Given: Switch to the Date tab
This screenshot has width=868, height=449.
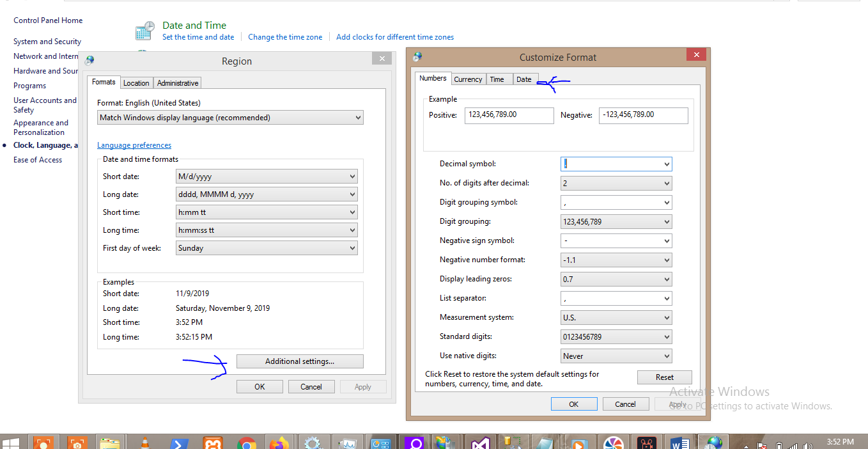Looking at the screenshot, I should (x=524, y=79).
